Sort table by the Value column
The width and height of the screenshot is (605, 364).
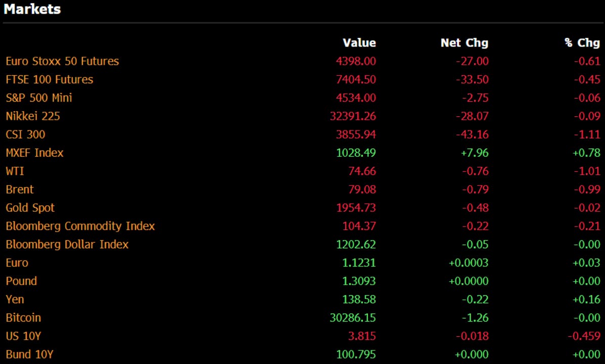click(359, 43)
